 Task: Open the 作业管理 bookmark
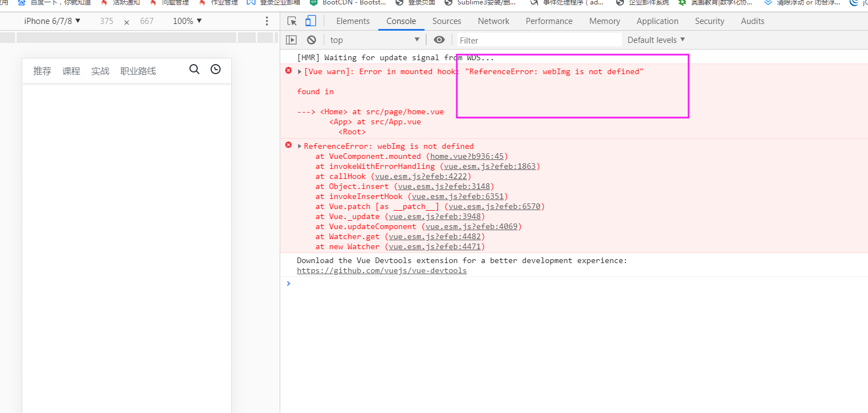[x=219, y=2]
